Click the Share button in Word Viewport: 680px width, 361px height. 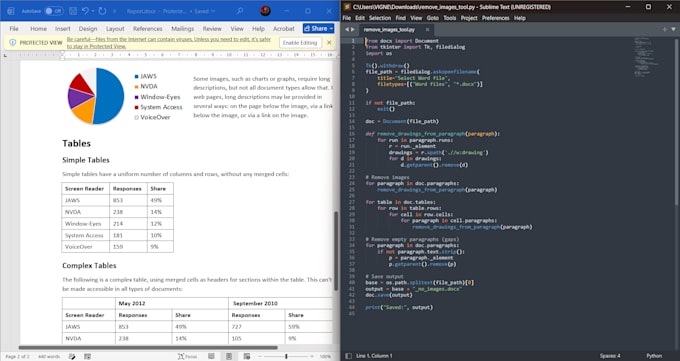pos(319,29)
